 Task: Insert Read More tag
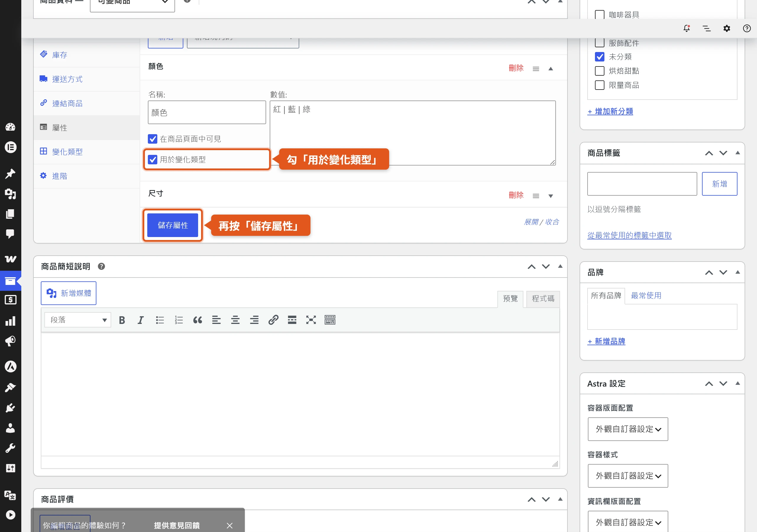pyautogui.click(x=292, y=320)
